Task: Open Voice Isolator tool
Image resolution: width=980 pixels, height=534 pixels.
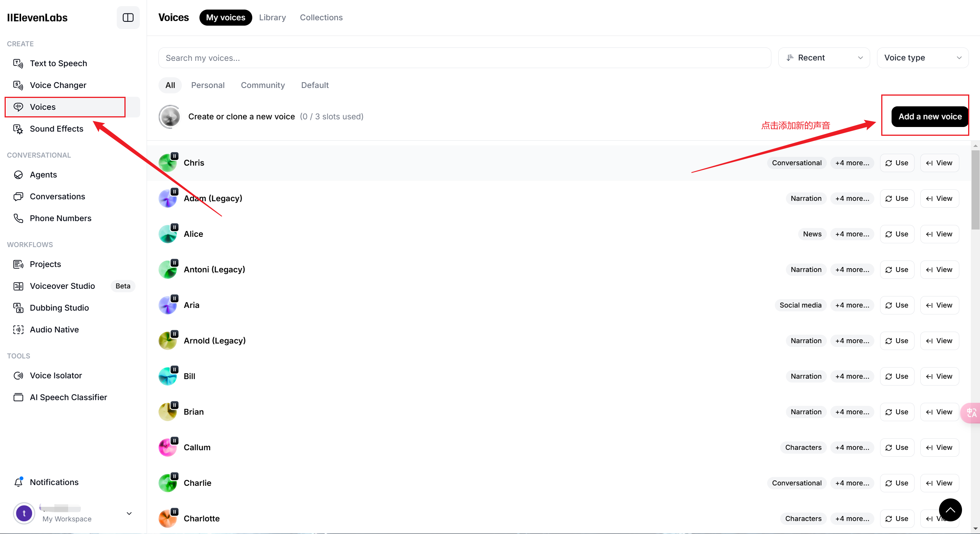Action: point(56,376)
